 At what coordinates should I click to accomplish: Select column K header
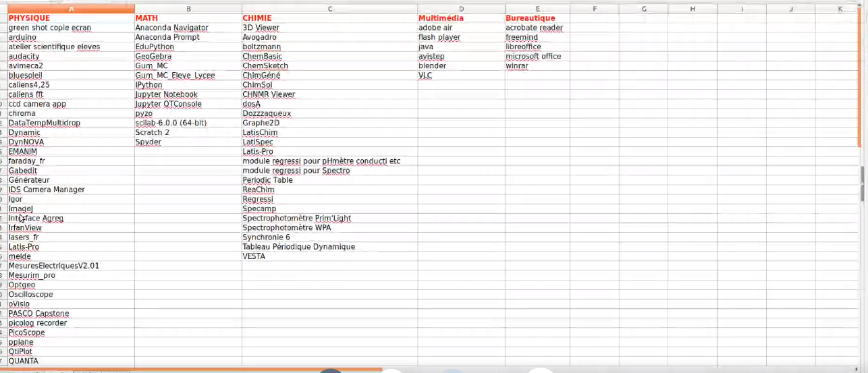[x=840, y=9]
